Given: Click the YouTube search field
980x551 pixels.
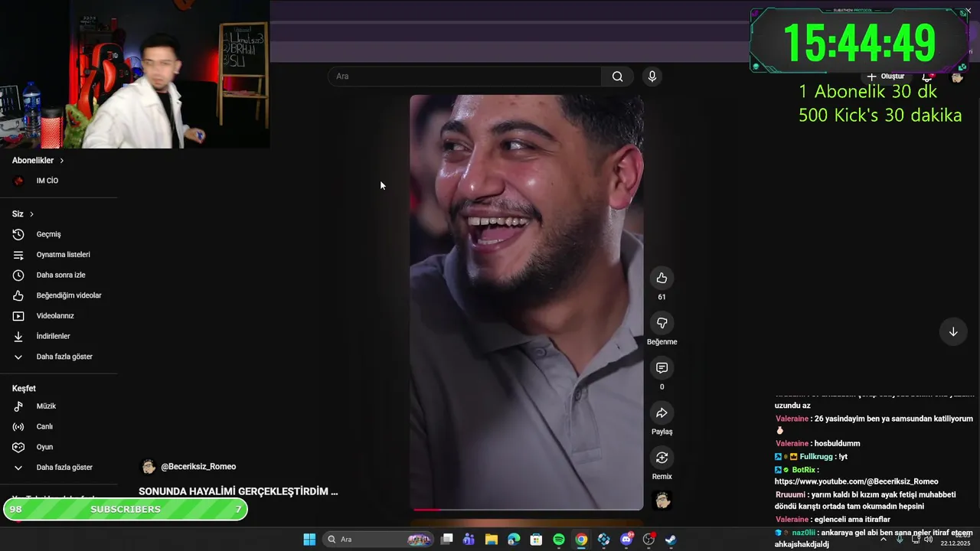Looking at the screenshot, I should tap(465, 77).
